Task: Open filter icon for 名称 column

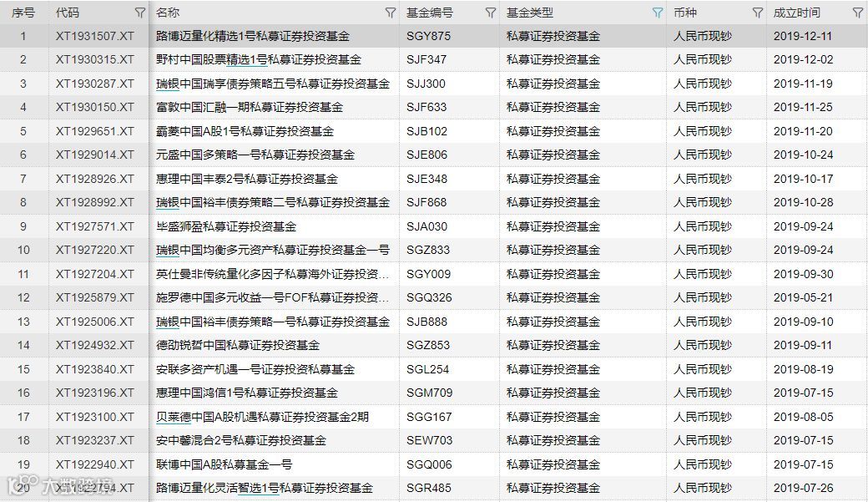Action: click(x=391, y=13)
